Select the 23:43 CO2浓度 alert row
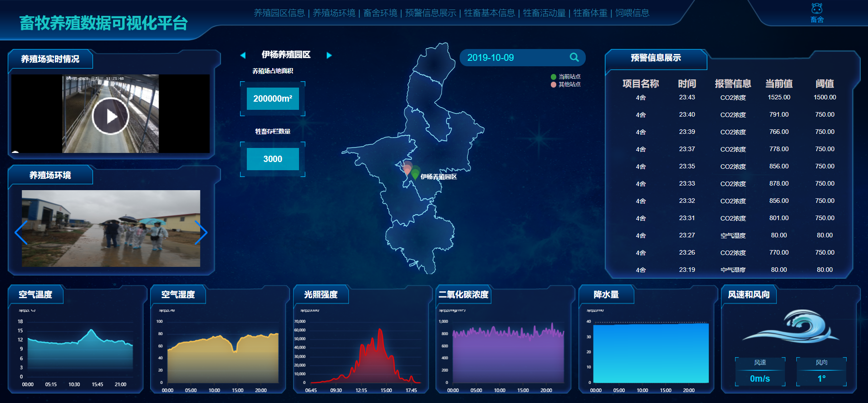Screen dimensions: 868x403 [732, 98]
